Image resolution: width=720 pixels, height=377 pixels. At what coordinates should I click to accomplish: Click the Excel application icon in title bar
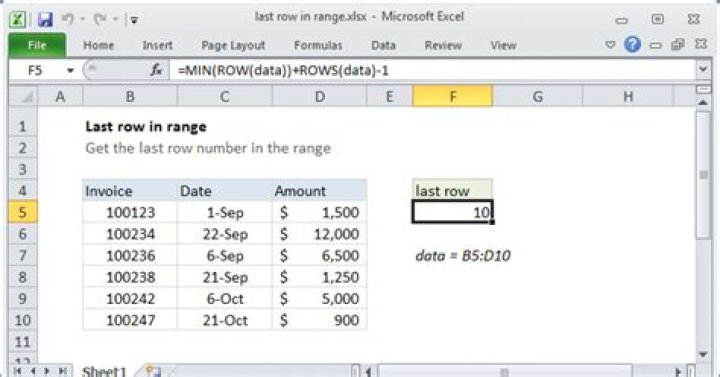18,19
